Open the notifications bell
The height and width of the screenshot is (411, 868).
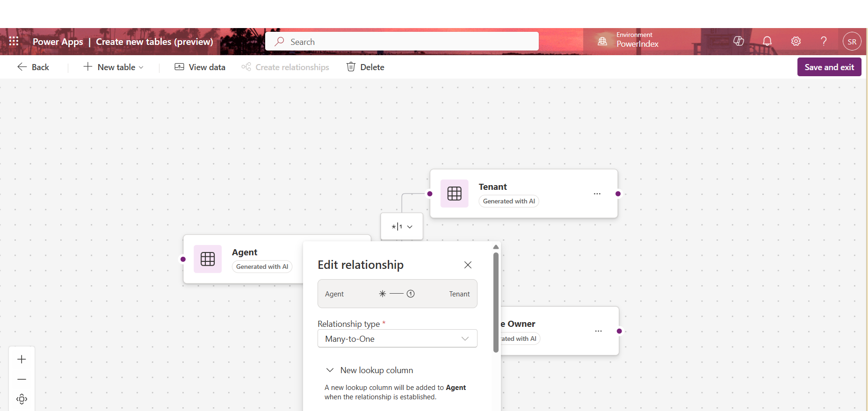tap(767, 41)
